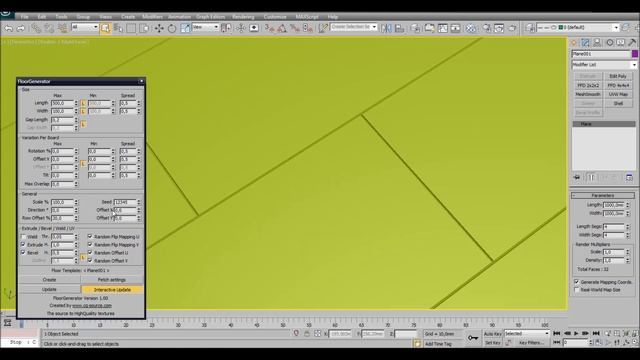The height and width of the screenshot is (360, 640).
Task: Click the Create button in FloorGenerator
Action: (x=49, y=280)
